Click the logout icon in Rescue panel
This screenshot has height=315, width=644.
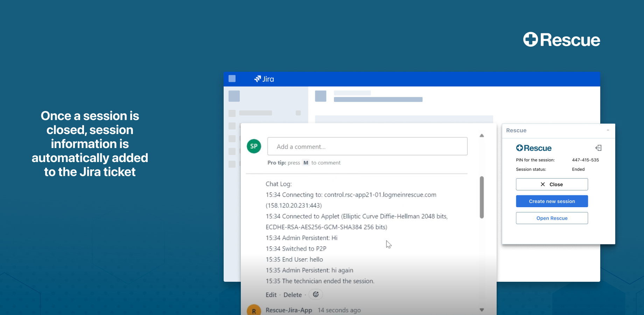coord(598,148)
